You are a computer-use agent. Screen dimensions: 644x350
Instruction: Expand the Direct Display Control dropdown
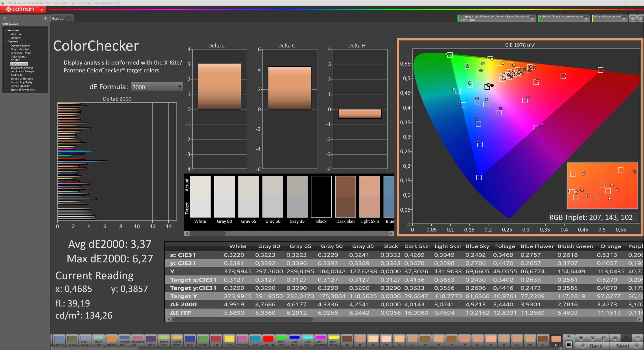624,18
